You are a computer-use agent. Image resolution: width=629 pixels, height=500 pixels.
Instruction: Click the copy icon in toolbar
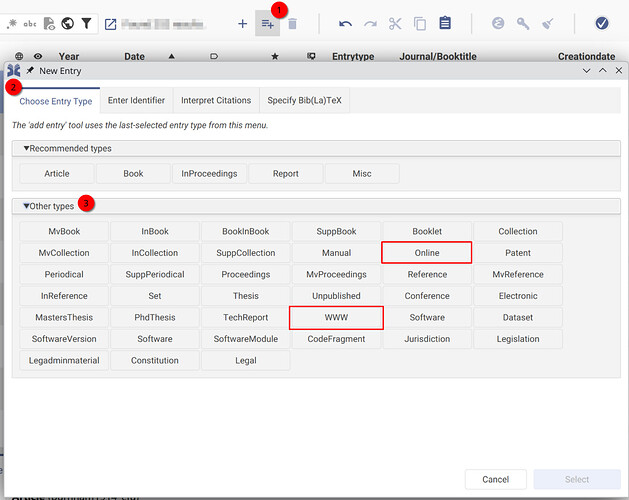[420, 24]
